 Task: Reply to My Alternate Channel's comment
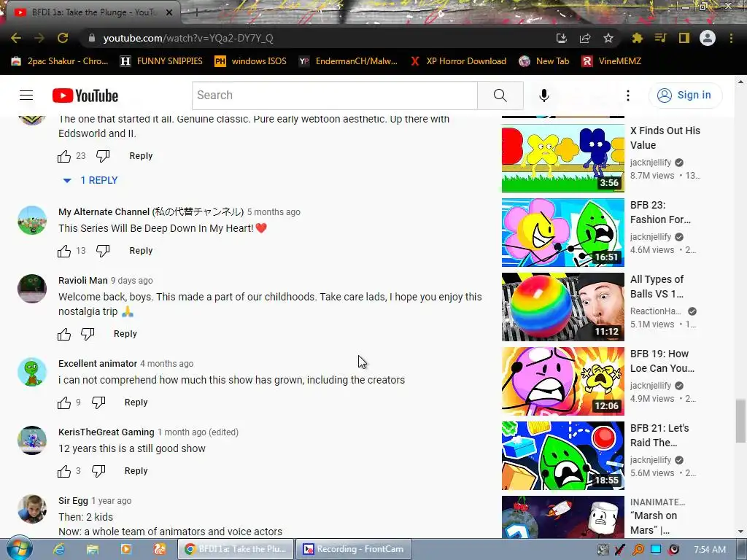pyautogui.click(x=141, y=251)
